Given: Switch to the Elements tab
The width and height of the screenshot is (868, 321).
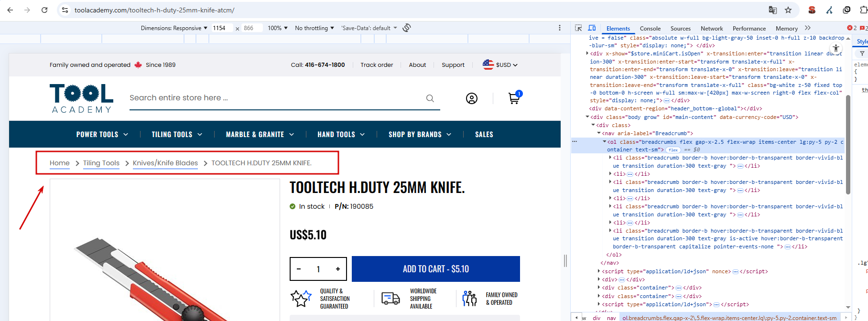Looking at the screenshot, I should (x=618, y=29).
